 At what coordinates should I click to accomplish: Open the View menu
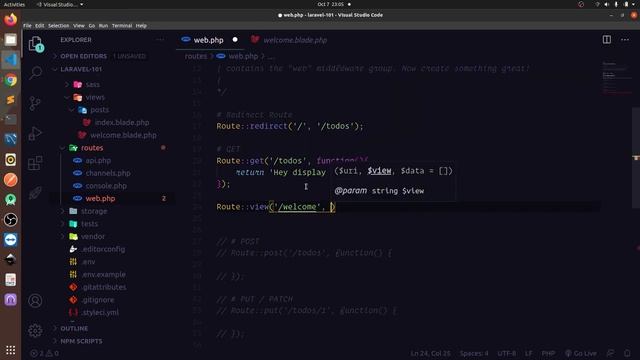(x=79, y=26)
